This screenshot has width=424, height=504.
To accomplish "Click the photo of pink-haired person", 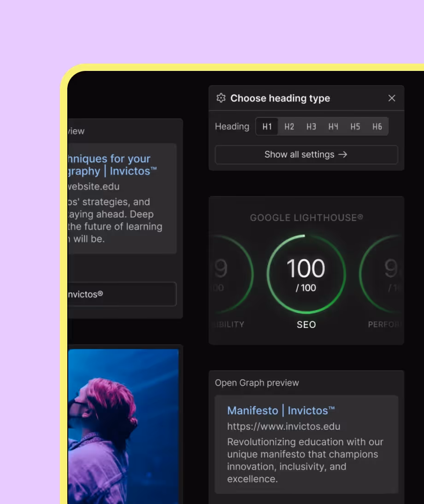I will point(123,427).
